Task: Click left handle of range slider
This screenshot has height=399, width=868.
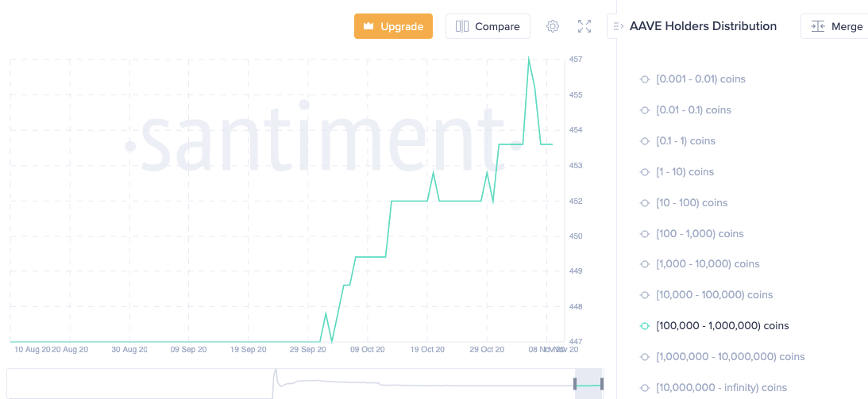Action: 575,384
